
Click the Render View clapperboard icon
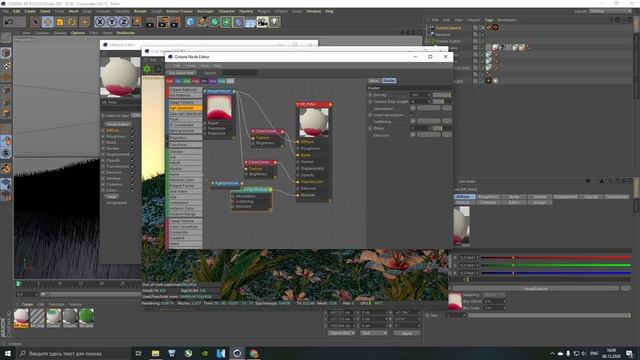(x=150, y=22)
